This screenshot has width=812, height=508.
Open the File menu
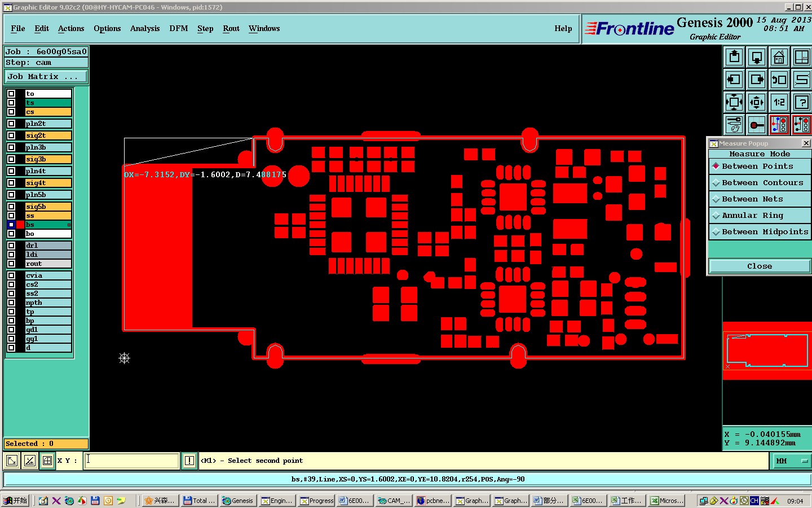click(x=18, y=28)
